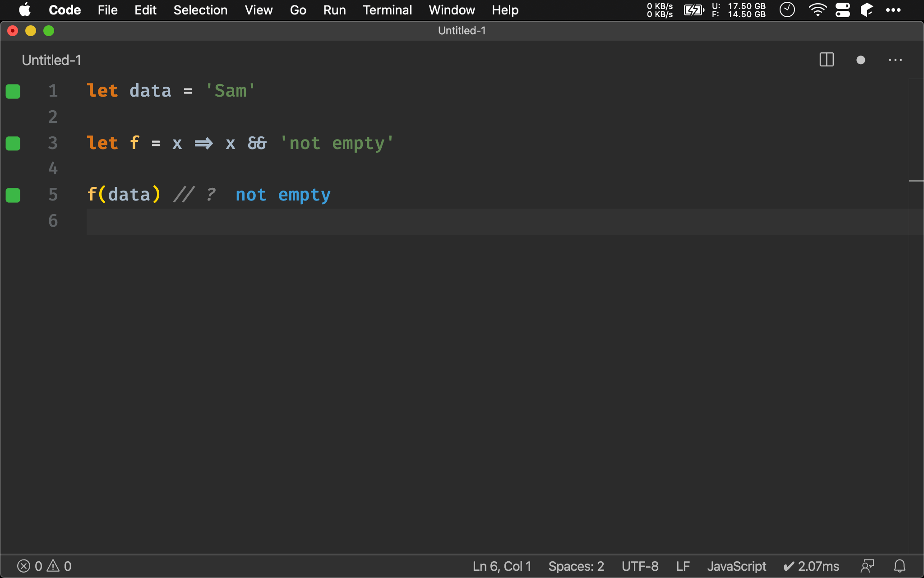Open the Terminal menu

click(388, 9)
